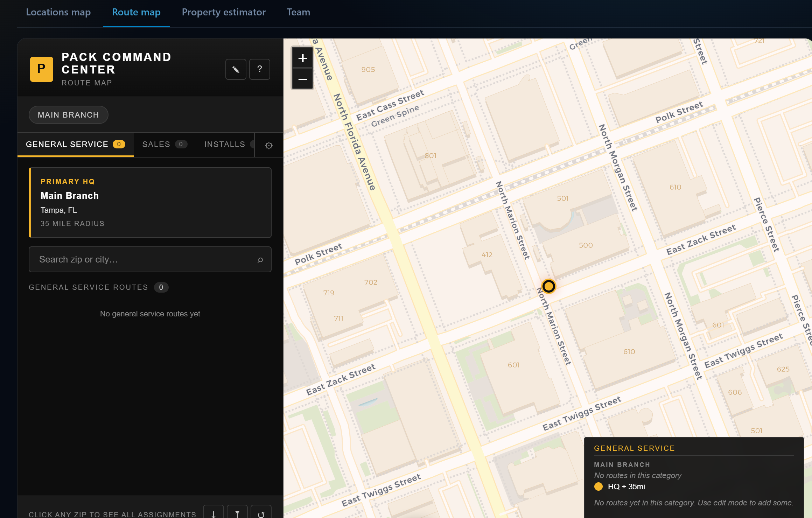The image size is (812, 518).
Task: Click the building labeled 801 on map
Action: click(430, 156)
